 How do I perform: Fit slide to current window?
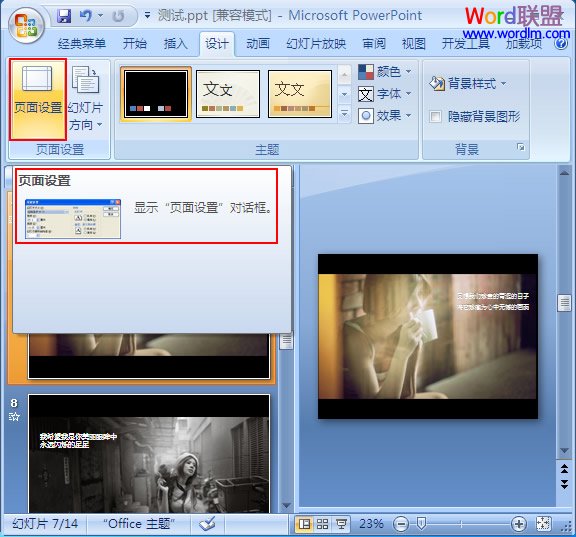[x=544, y=524]
